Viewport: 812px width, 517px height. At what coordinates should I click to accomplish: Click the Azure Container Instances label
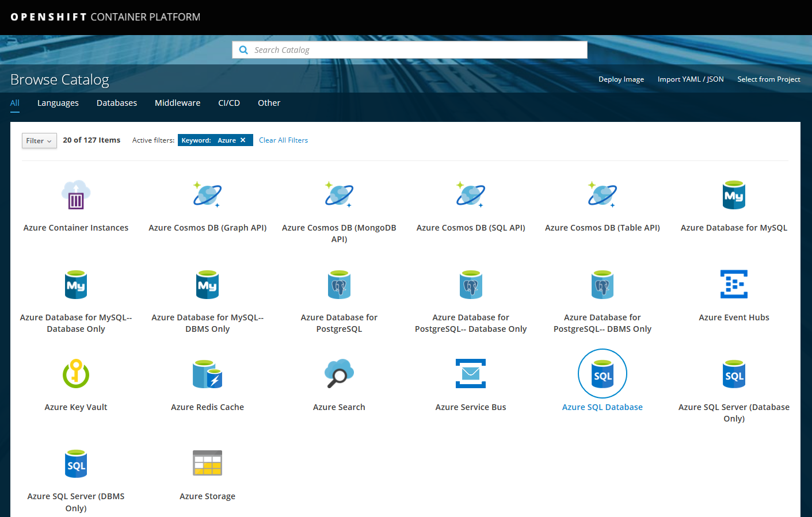pos(76,228)
